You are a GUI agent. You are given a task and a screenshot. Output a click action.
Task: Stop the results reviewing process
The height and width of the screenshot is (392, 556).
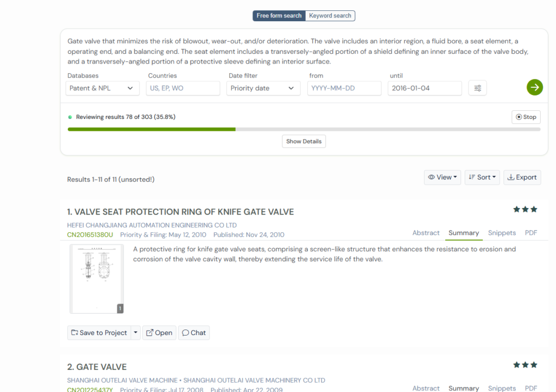tap(526, 117)
